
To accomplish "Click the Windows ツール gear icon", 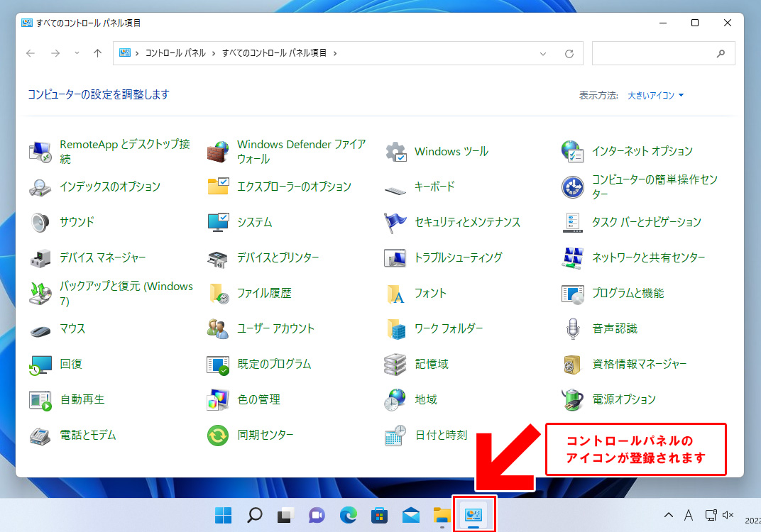I will (x=395, y=151).
